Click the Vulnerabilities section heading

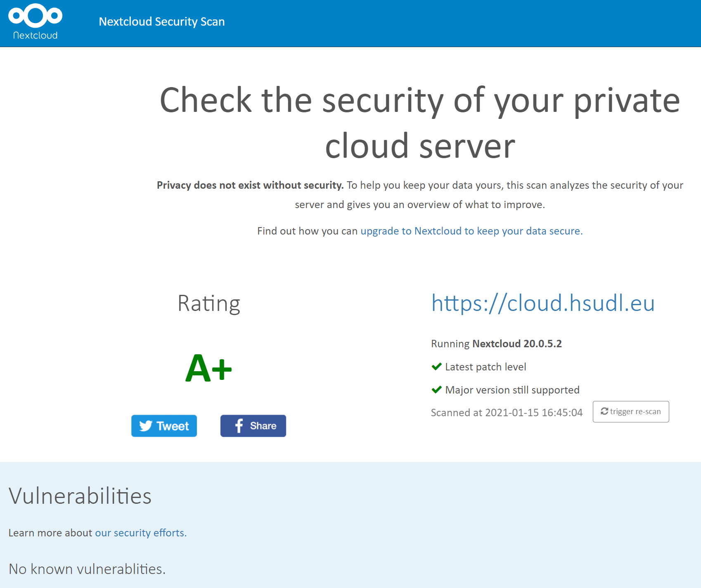coord(80,496)
